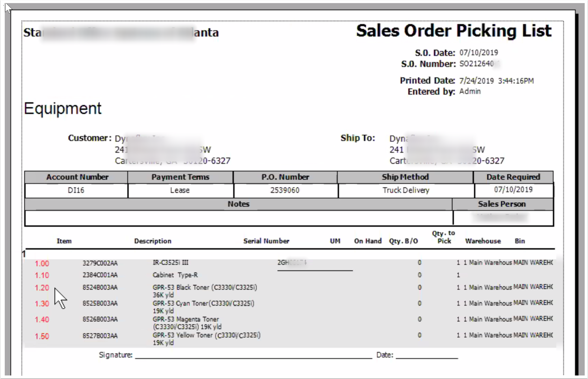The image size is (588, 379).
Task: Click the Serial Number column header
Action: pyautogui.click(x=266, y=241)
